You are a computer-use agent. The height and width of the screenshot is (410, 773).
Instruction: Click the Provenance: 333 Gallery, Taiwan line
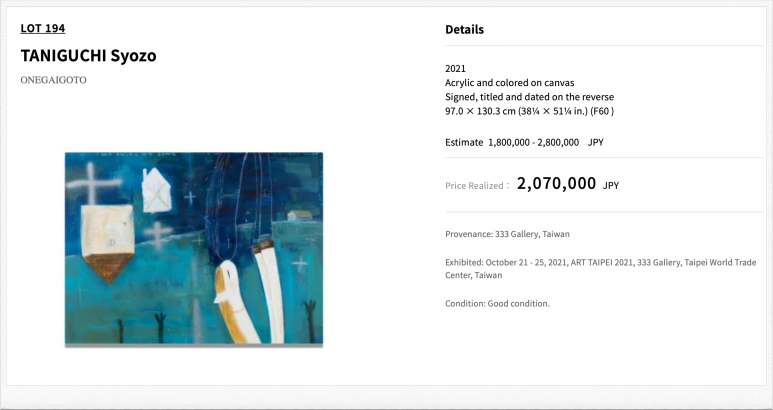click(x=507, y=234)
